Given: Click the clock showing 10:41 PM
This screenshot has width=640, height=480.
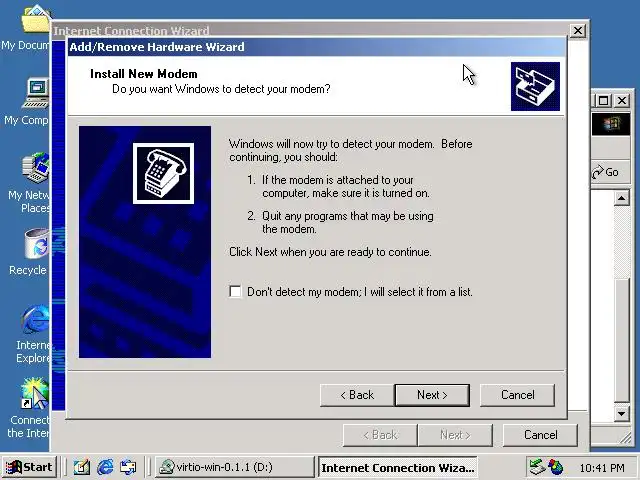Looking at the screenshot, I should pyautogui.click(x=602, y=468).
